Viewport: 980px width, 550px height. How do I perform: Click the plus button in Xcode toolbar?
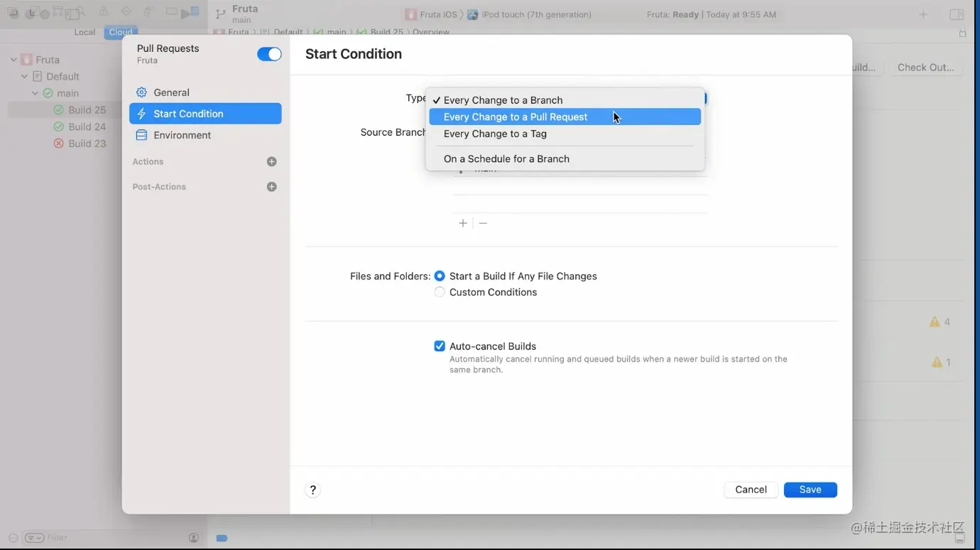pos(922,14)
